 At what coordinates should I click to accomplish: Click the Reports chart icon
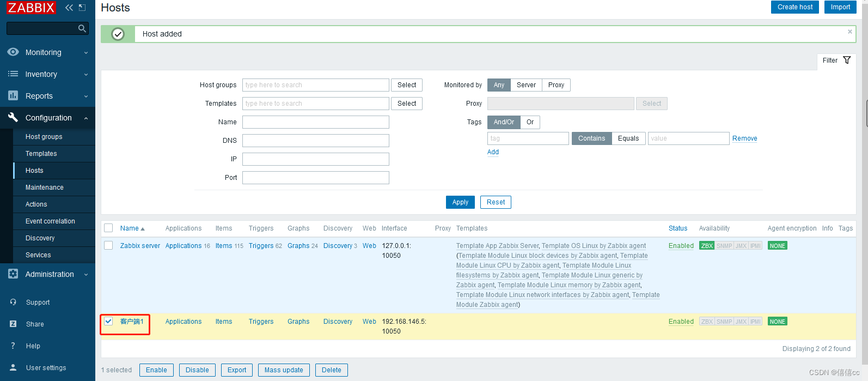[13, 95]
